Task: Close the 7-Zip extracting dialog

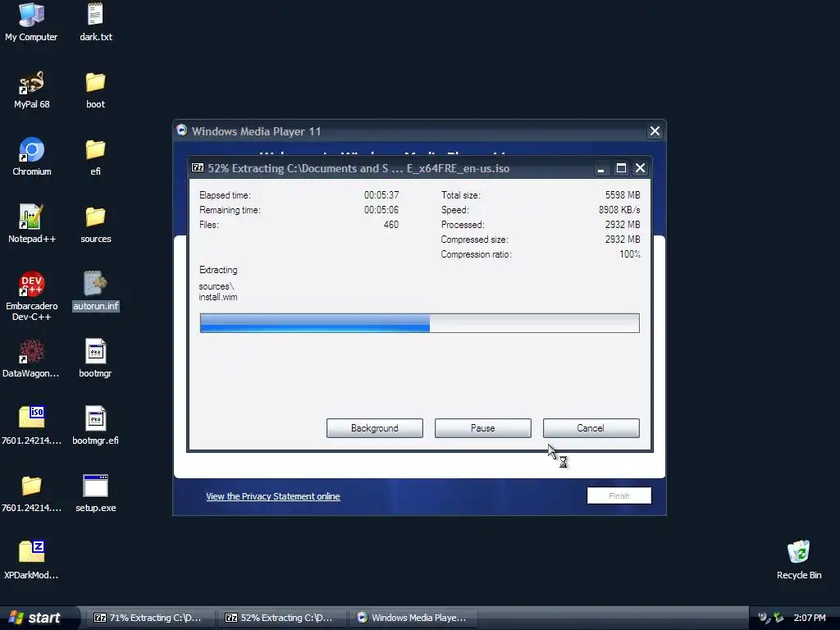Action: click(640, 168)
